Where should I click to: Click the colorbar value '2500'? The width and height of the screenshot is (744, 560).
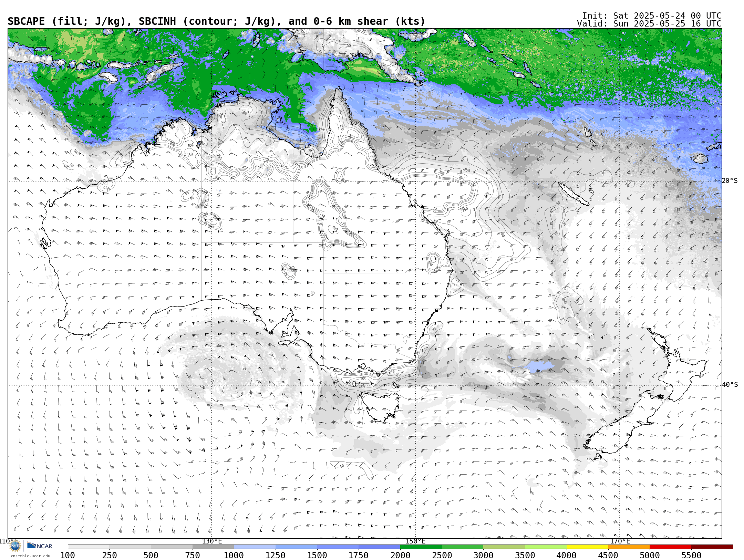442,555
